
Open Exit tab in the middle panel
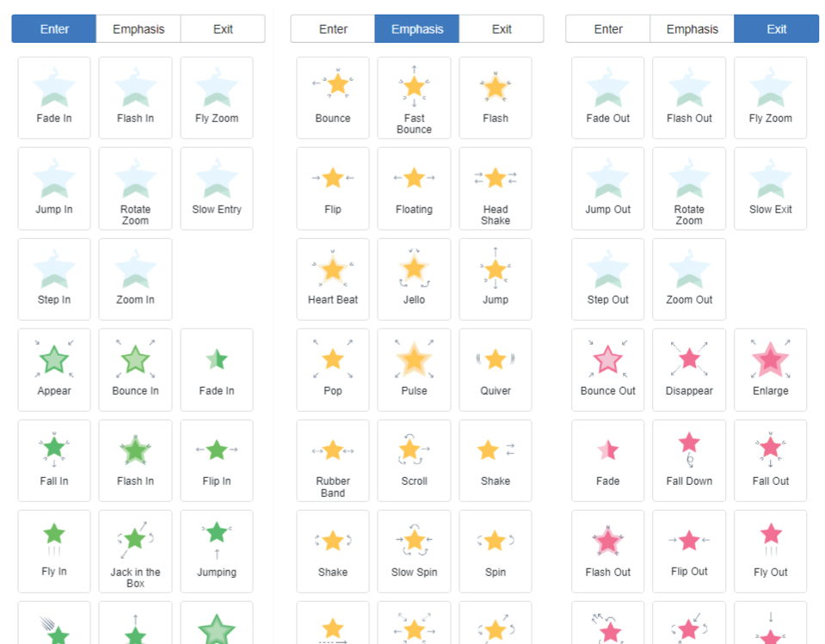click(x=502, y=29)
